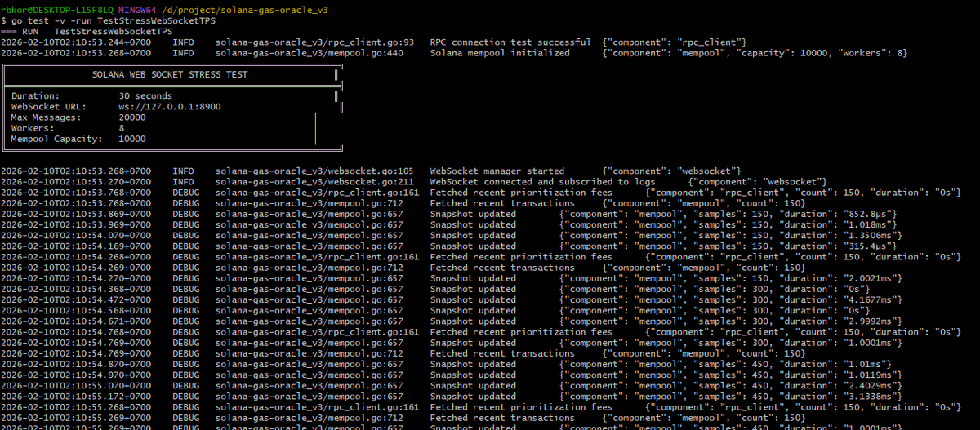Click the message 'WebSocket manager started'
The height and width of the screenshot is (430, 980).
[x=497, y=171]
